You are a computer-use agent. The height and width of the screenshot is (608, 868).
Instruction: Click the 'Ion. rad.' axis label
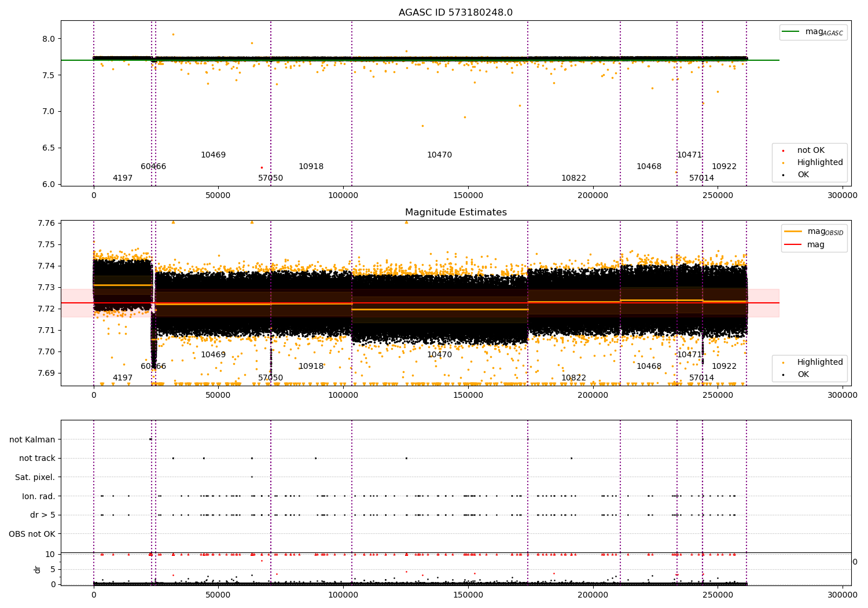pos(39,496)
